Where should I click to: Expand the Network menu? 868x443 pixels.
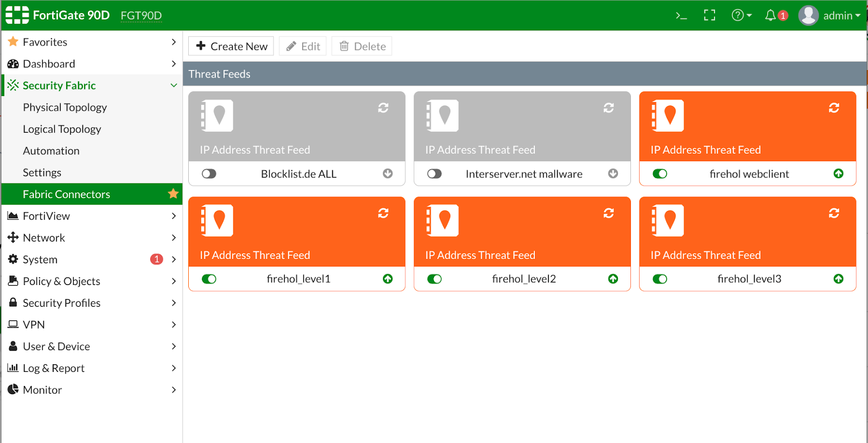click(92, 237)
